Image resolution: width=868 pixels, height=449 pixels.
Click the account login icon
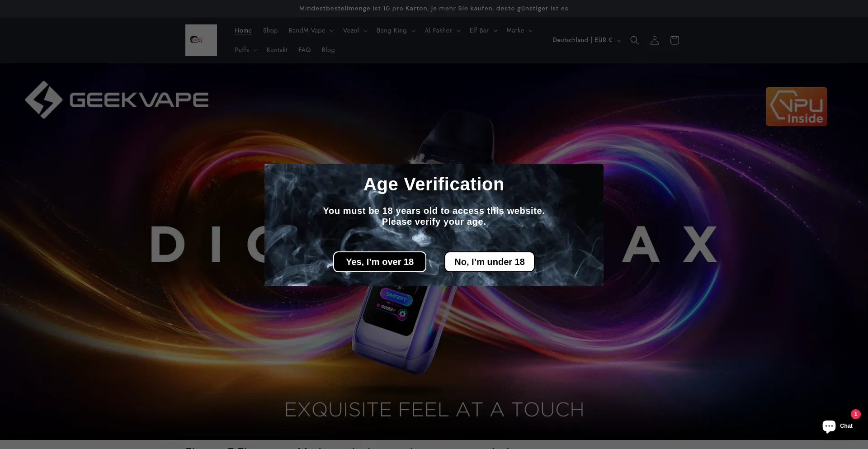pyautogui.click(x=654, y=40)
